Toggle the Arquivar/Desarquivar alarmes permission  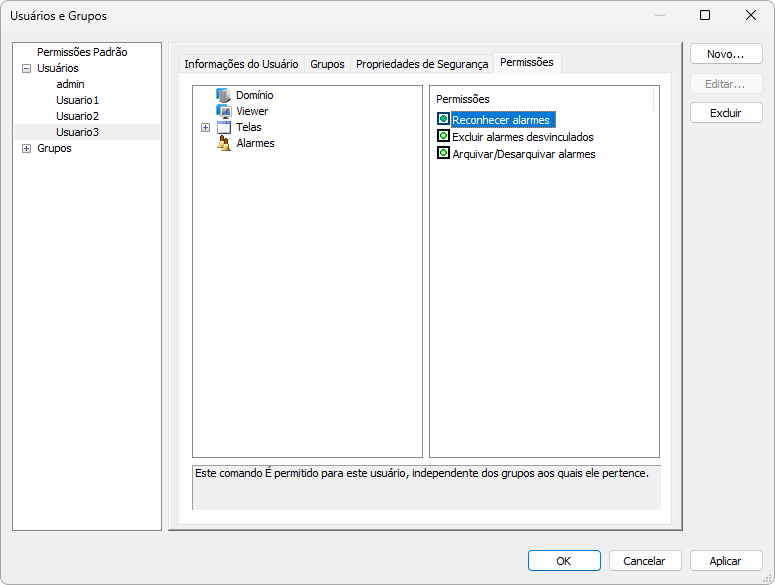coord(444,154)
